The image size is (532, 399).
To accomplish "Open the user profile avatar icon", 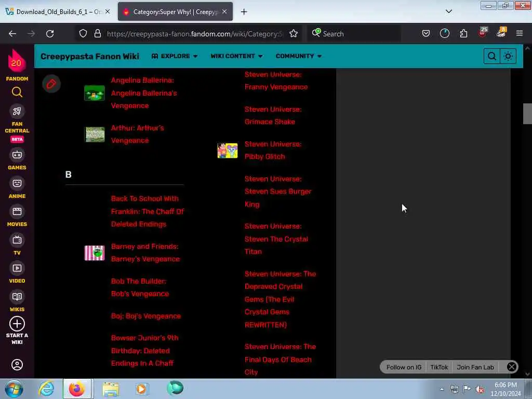I will (17, 365).
